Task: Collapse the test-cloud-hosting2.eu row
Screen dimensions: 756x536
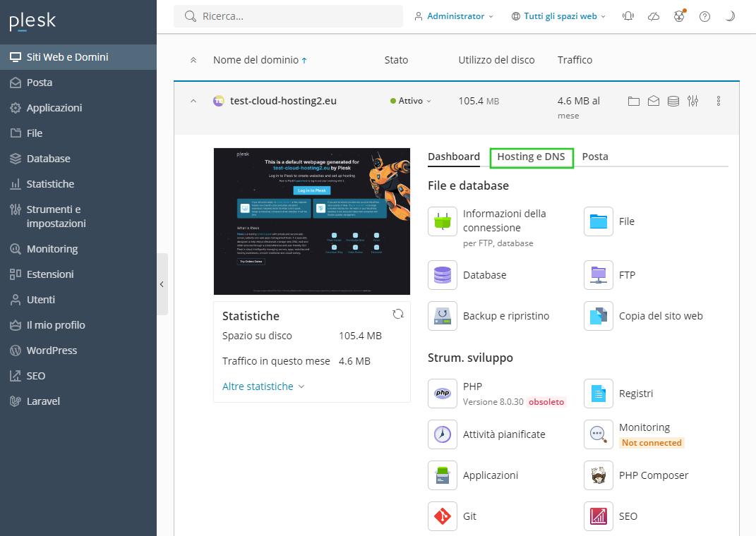Action: (193, 101)
